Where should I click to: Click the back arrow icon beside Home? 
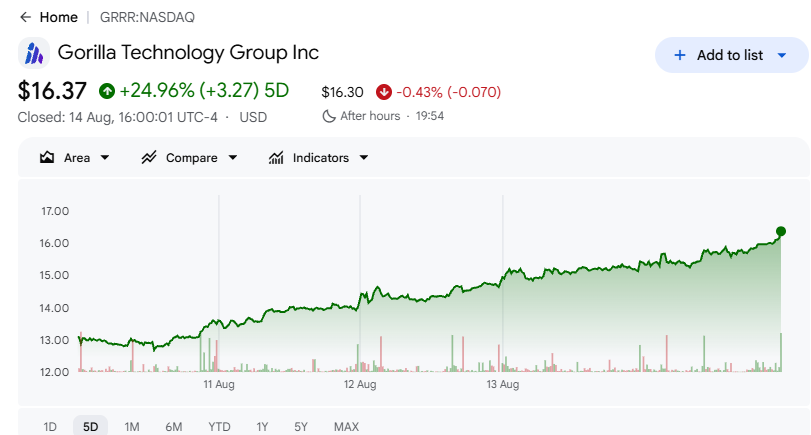point(25,17)
